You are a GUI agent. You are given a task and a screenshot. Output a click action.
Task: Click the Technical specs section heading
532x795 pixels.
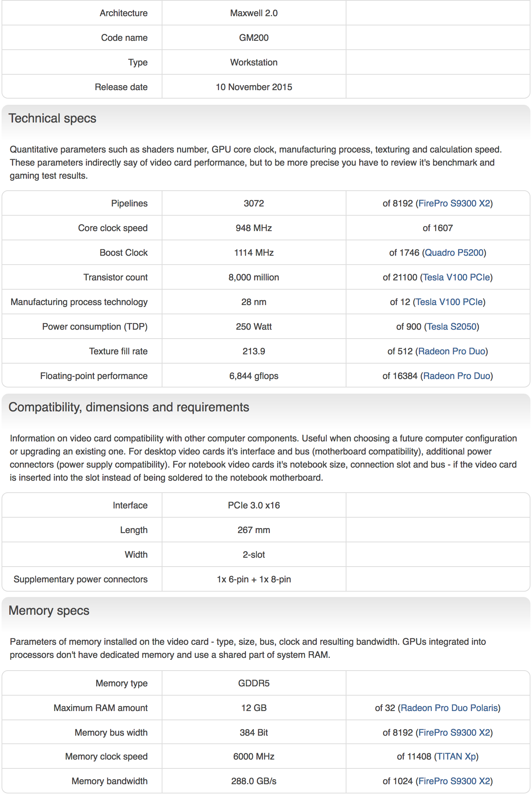(x=52, y=118)
